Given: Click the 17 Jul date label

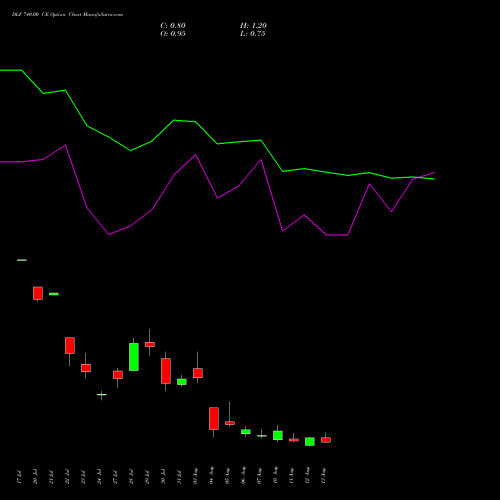Looking at the screenshot, I should point(19,477).
